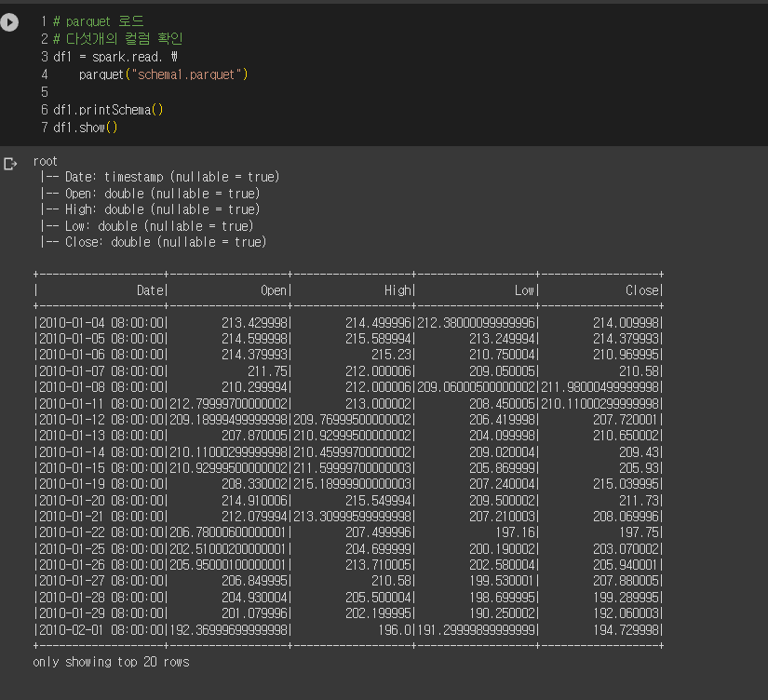Click Open value 212.79999700000002

[229, 404]
